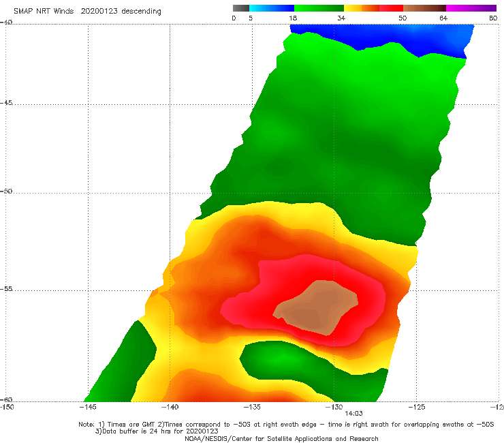Screen dimensions: 504x443
Task: Pick the brown 50–64 segment of the color bar
Action: point(424,8)
